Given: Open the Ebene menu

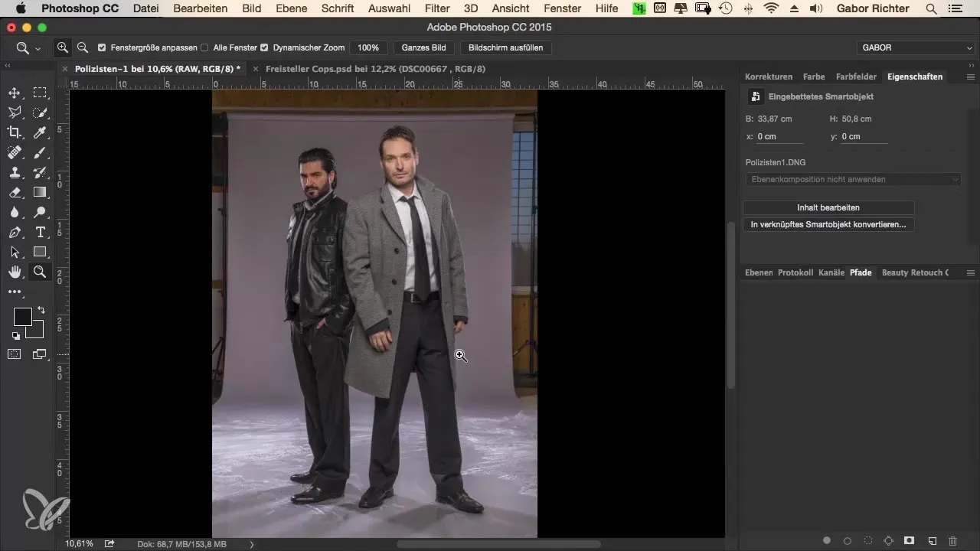Looking at the screenshot, I should pos(291,8).
